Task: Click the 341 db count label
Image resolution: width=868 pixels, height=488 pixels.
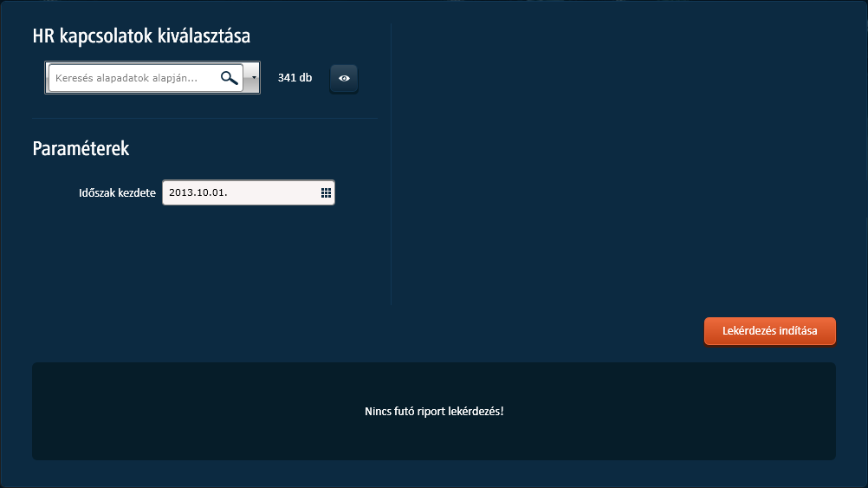Action: [295, 78]
